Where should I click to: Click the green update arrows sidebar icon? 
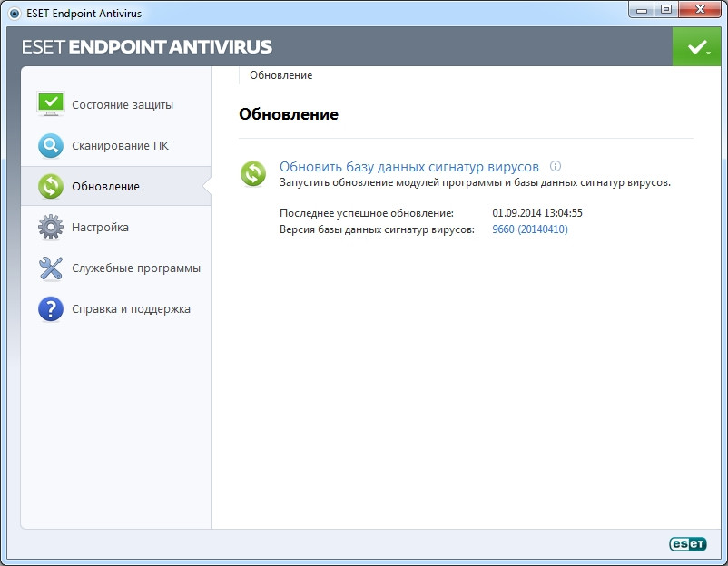point(51,187)
